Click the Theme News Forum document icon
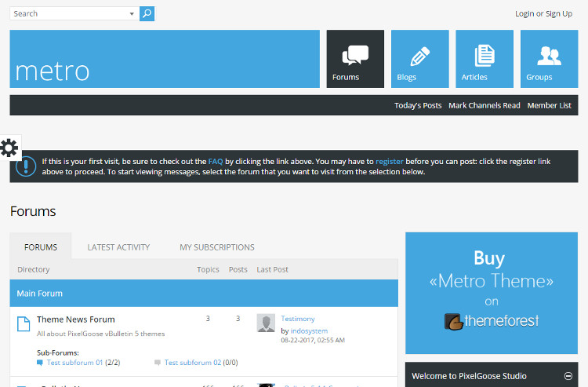 (x=24, y=323)
